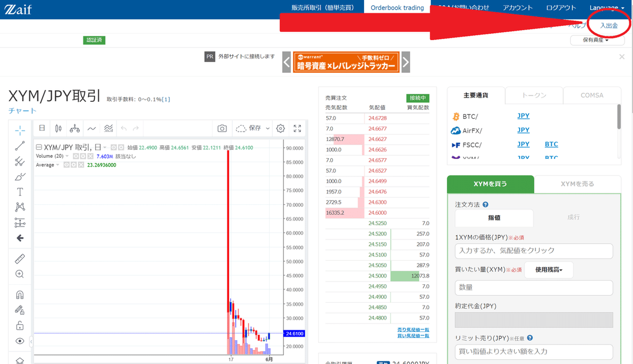
Task: Open the チャート link
Action: tap(23, 110)
